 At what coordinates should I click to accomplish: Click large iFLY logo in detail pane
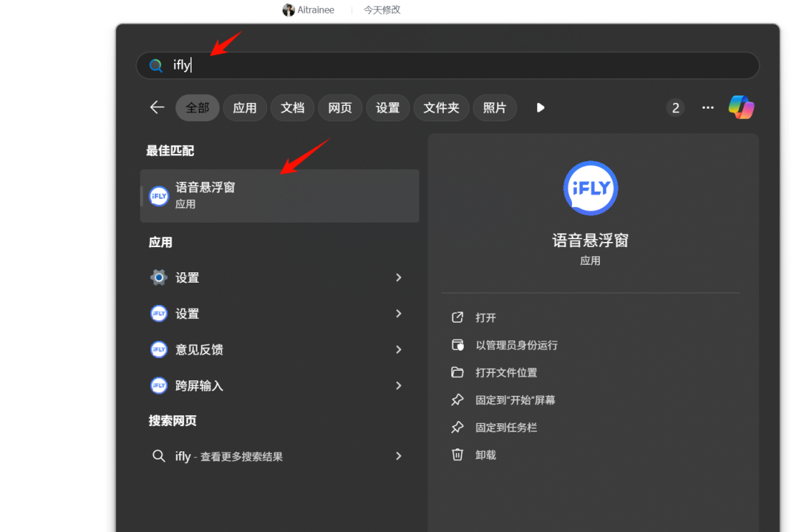click(590, 189)
